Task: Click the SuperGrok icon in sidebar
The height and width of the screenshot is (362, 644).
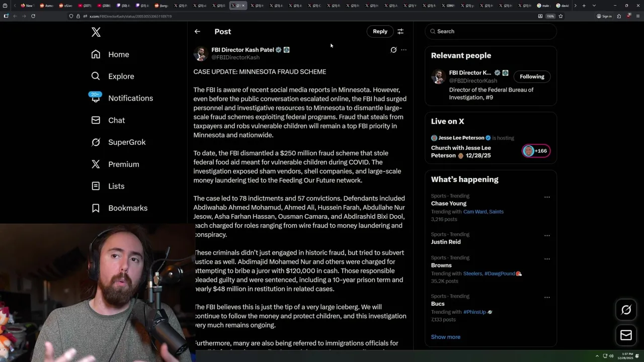Action: pos(96,142)
